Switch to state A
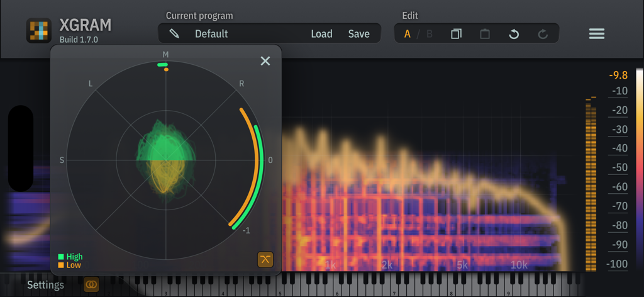The width and height of the screenshot is (644, 297). click(x=408, y=34)
